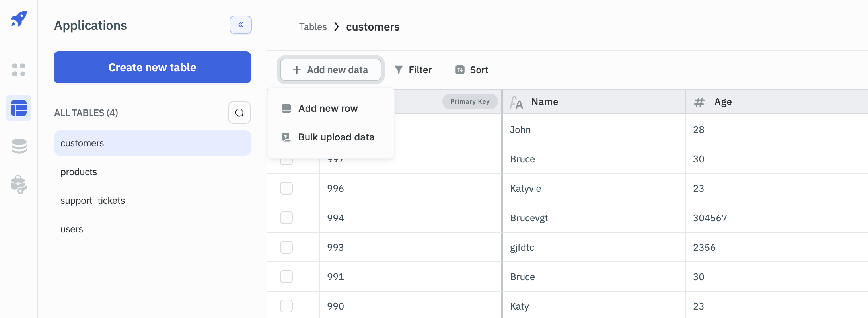Select the checkbox for row 991
The image size is (868, 318).
[x=286, y=277]
